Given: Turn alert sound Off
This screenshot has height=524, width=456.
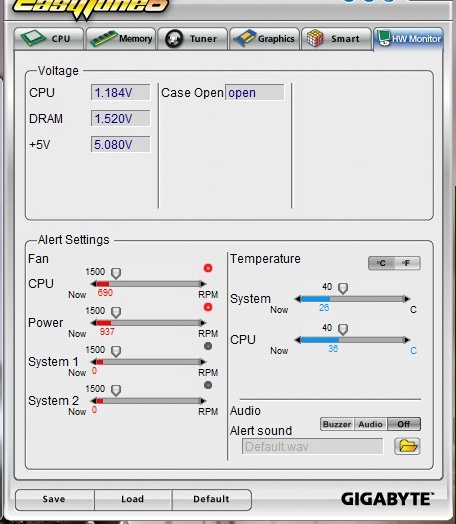Looking at the screenshot, I should 404,424.
